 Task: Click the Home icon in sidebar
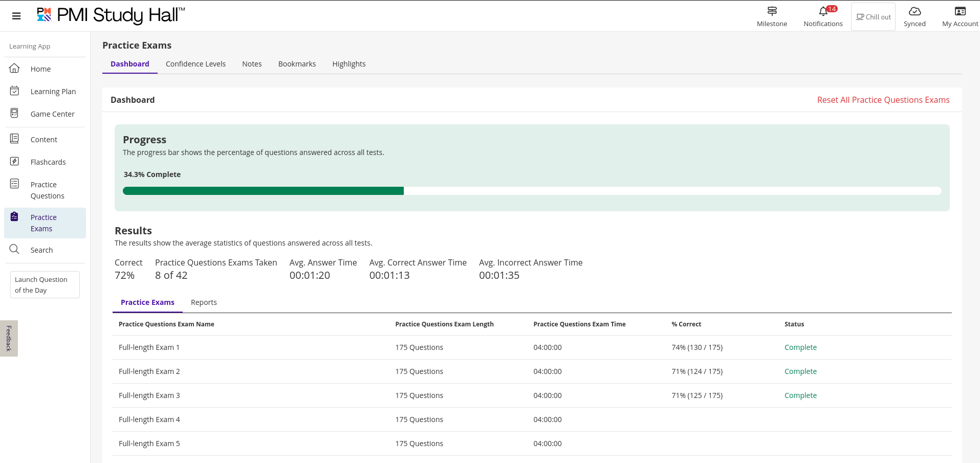(x=14, y=69)
